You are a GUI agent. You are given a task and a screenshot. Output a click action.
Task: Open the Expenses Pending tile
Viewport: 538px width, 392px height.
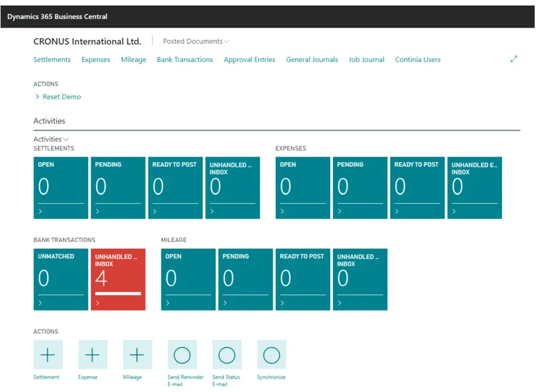[360, 188]
